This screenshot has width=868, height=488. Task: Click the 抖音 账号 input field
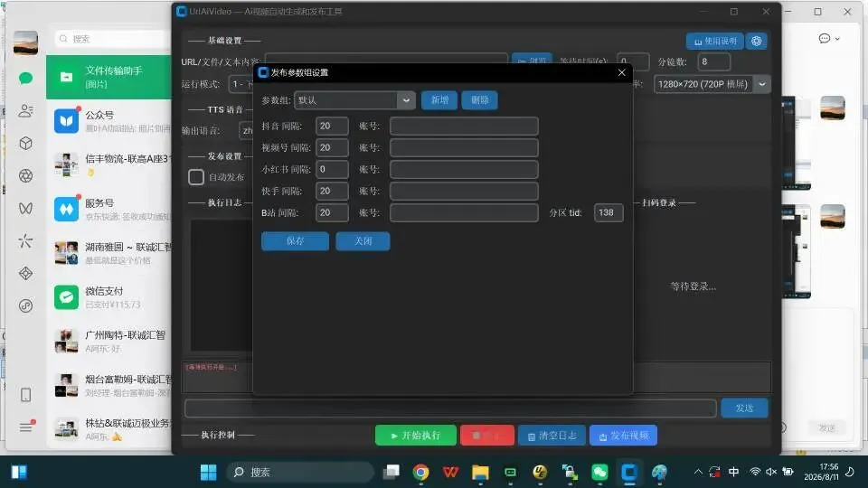pos(464,127)
